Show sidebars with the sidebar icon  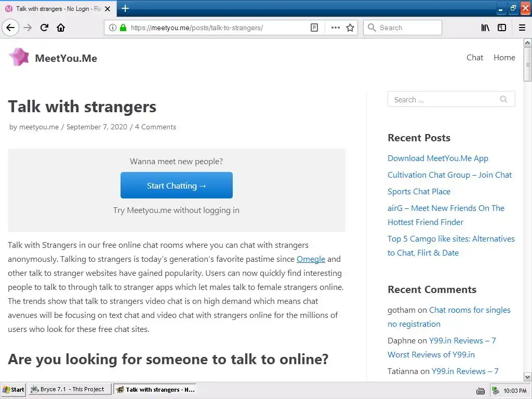point(502,28)
